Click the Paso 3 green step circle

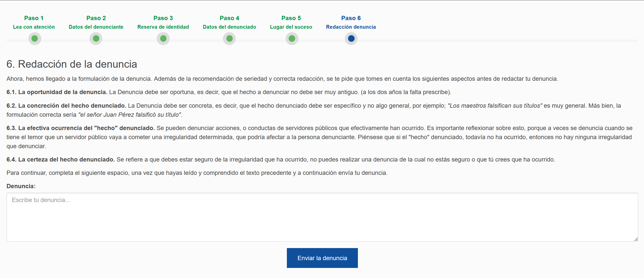163,38
